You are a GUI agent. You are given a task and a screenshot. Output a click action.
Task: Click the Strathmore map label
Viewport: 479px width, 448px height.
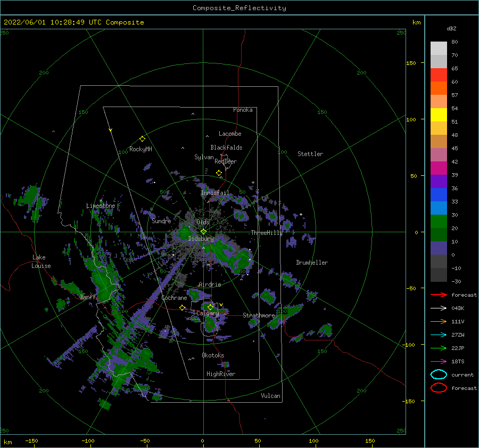point(259,315)
